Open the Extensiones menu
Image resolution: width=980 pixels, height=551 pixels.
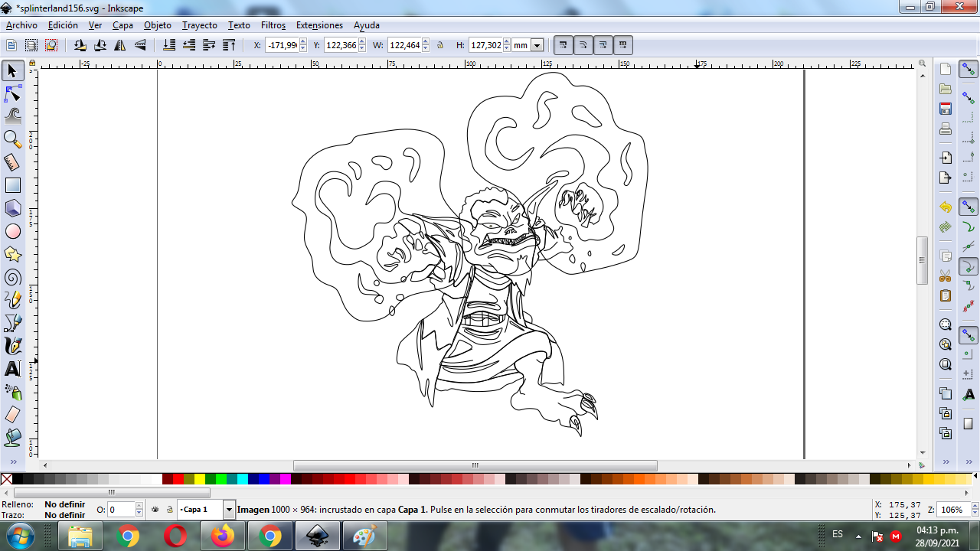click(x=319, y=25)
